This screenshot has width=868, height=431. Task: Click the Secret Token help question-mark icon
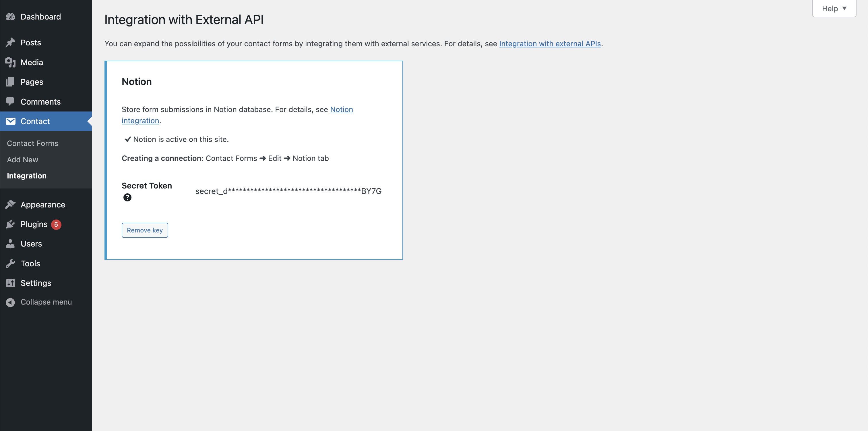click(127, 197)
